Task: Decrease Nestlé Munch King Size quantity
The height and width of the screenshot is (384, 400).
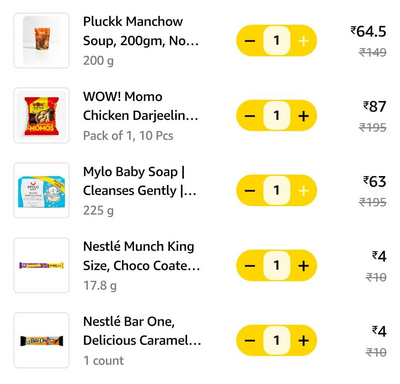Action: tap(250, 265)
